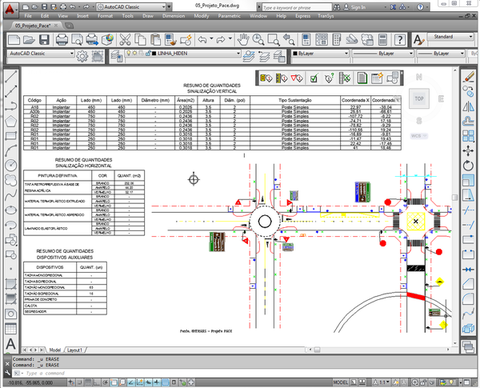
Task: Open the Pan hand tool
Action: click(x=243, y=40)
